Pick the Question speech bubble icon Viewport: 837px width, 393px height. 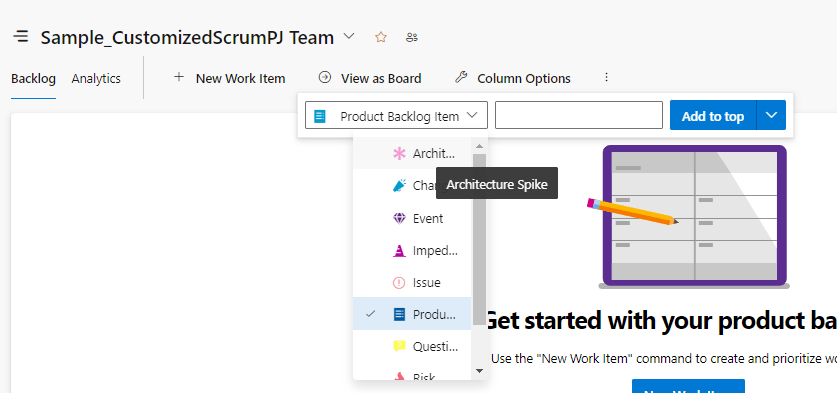[399, 347]
